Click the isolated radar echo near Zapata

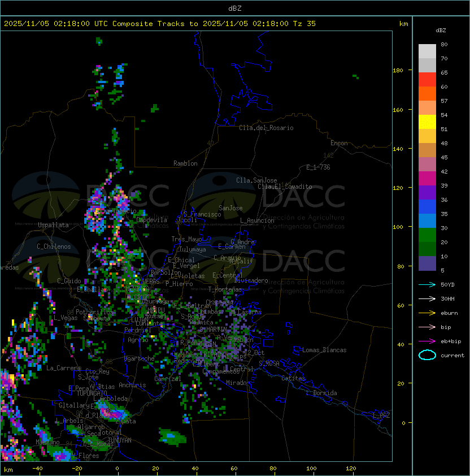[111, 411]
